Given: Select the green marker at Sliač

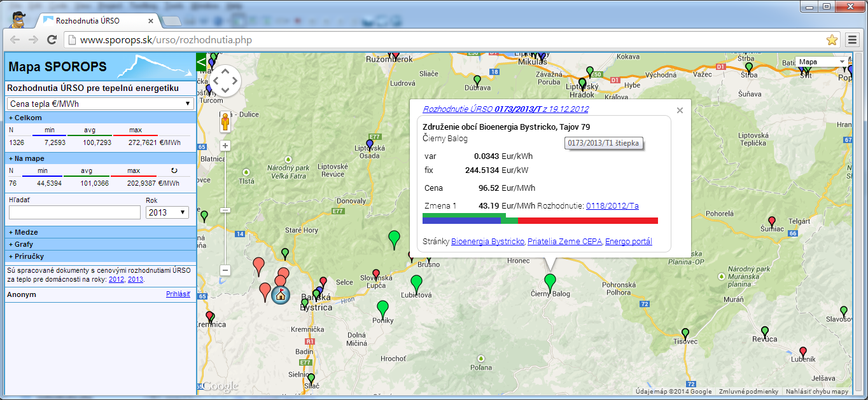Looking at the screenshot, I should 311,378.
